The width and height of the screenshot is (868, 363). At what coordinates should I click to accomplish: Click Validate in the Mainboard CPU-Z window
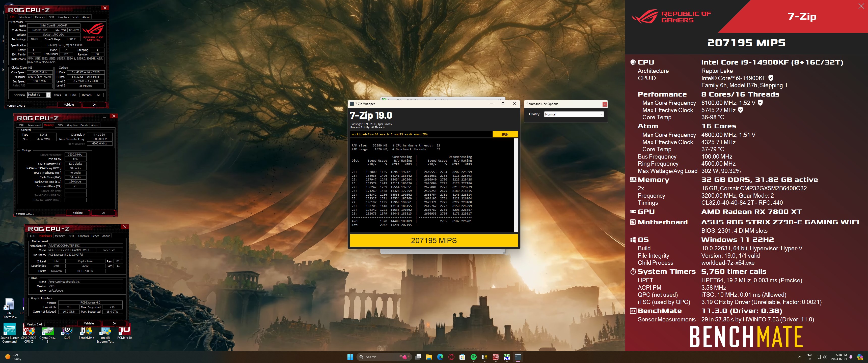(89, 324)
